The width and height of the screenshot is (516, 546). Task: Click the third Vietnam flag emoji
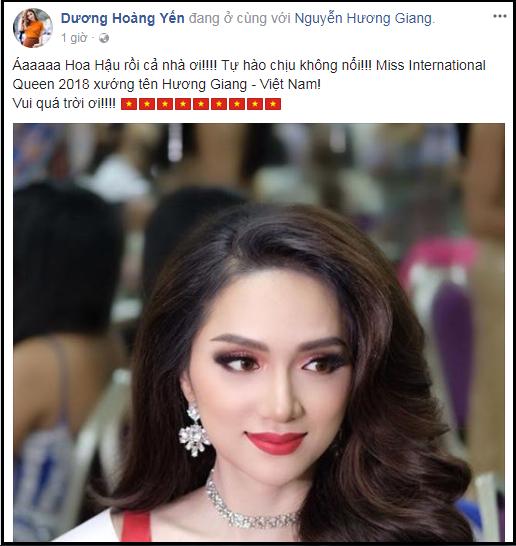pyautogui.click(x=165, y=104)
